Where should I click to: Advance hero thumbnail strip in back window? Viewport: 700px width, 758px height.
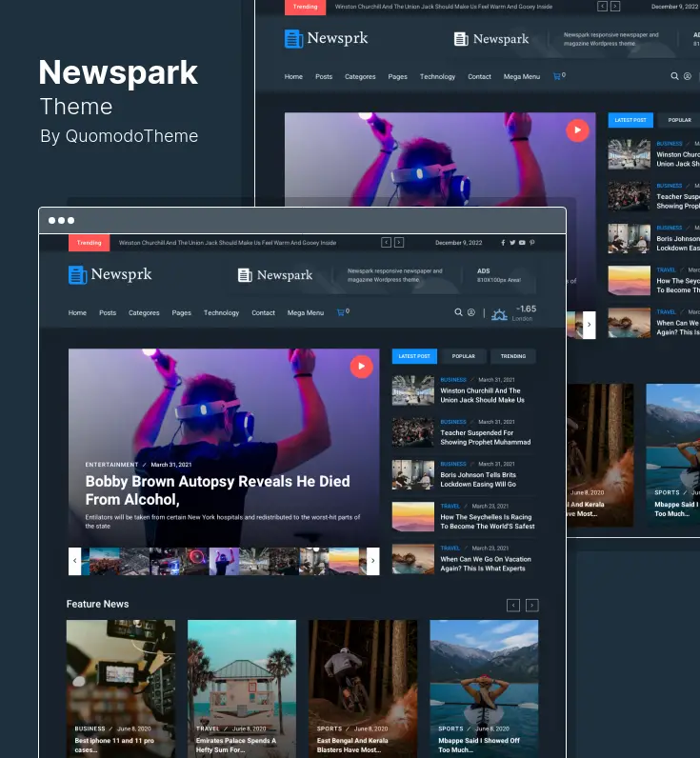coord(589,325)
